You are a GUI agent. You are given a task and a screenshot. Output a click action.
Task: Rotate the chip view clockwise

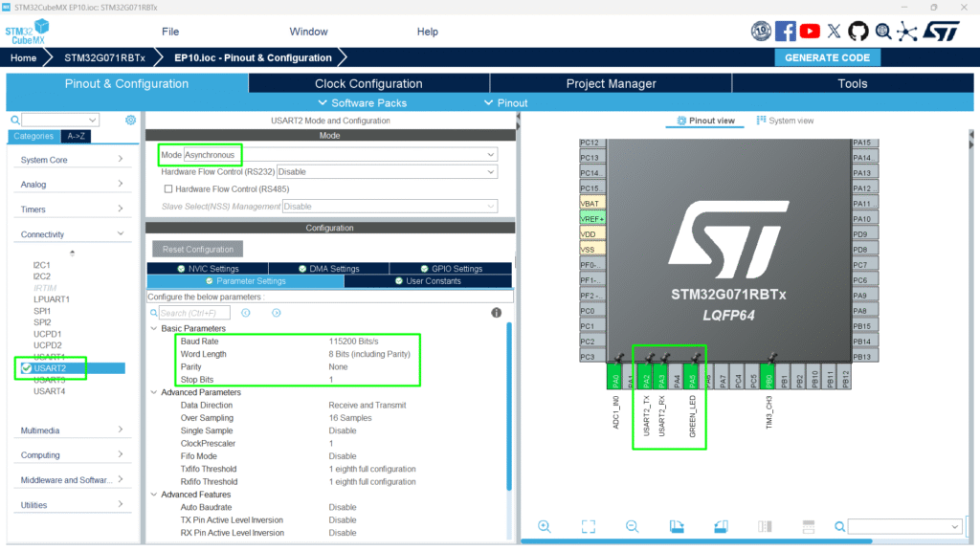(x=677, y=527)
